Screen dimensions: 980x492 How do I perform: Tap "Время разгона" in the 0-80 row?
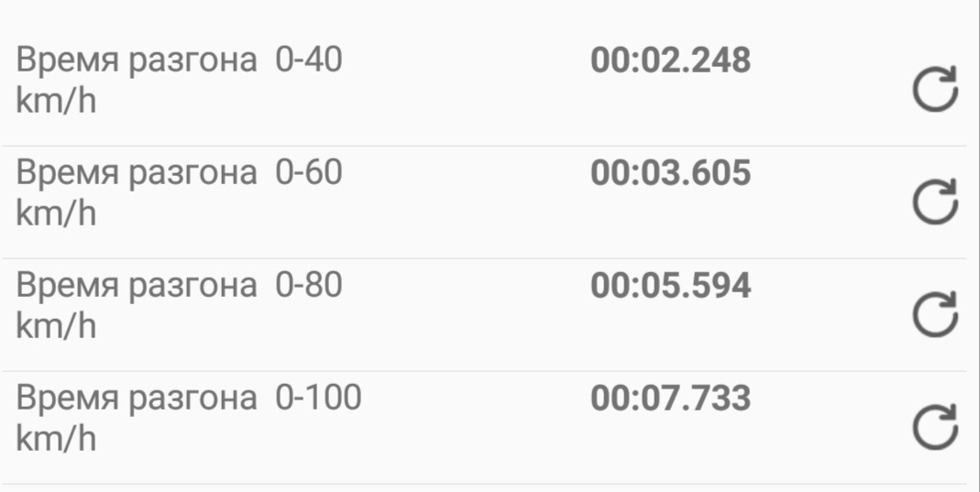coord(137,288)
